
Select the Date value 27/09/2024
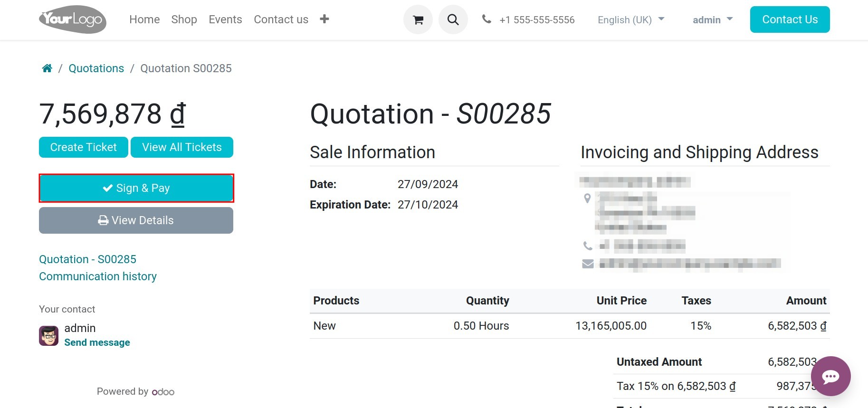pos(428,184)
